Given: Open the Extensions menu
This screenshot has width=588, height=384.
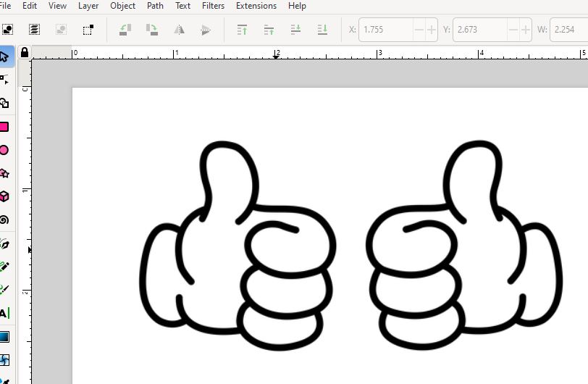Looking at the screenshot, I should (256, 6).
